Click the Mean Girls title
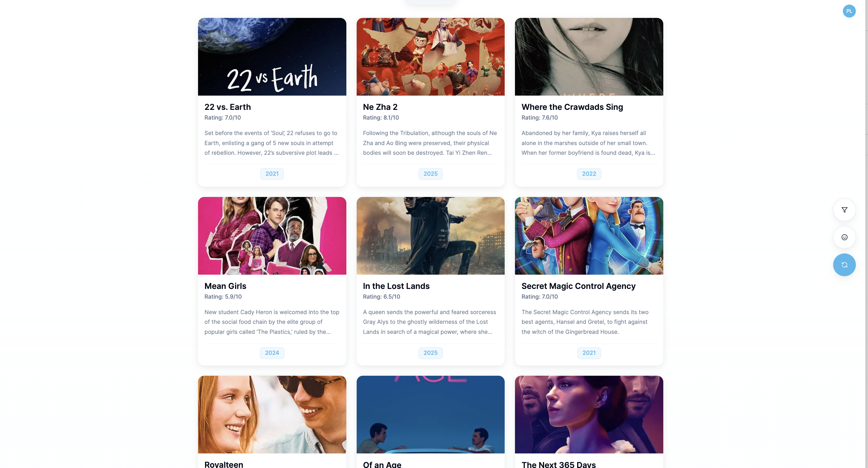868x468 pixels. pyautogui.click(x=225, y=286)
